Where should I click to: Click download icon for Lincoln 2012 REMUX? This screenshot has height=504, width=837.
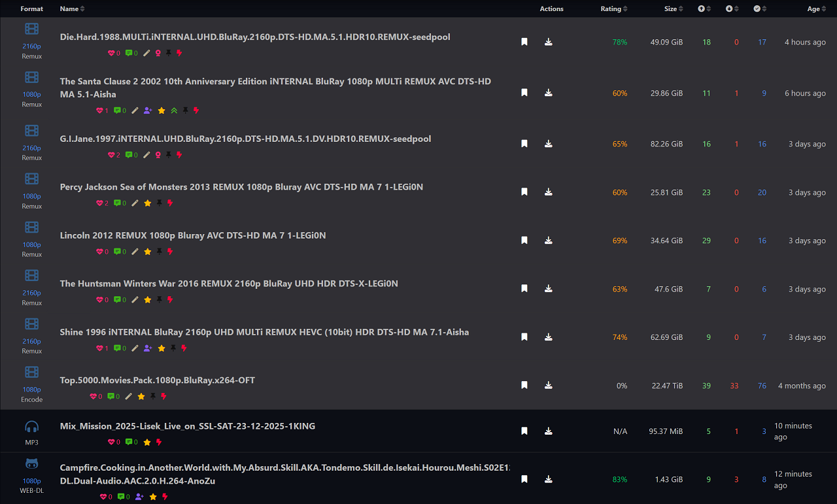[x=548, y=241]
